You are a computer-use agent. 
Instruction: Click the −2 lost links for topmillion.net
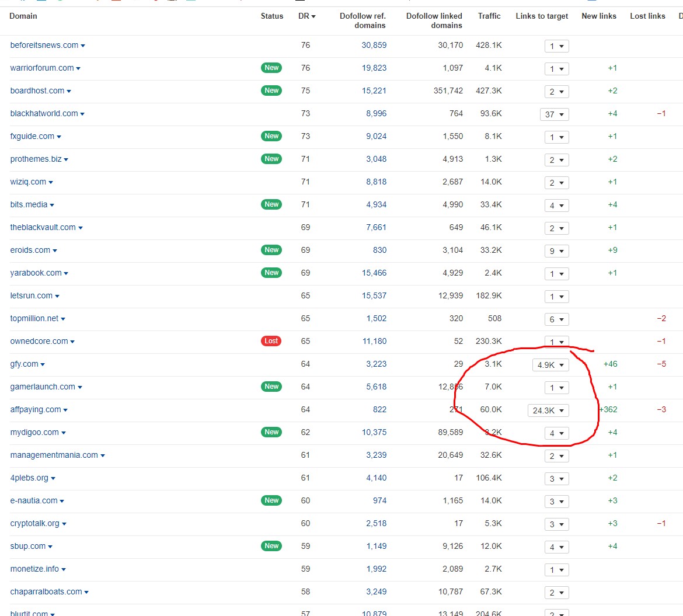pyautogui.click(x=661, y=318)
